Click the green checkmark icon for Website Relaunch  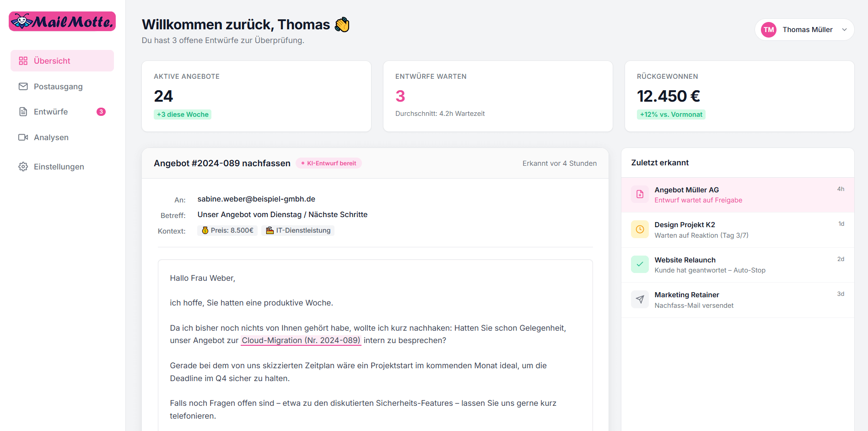pos(640,264)
